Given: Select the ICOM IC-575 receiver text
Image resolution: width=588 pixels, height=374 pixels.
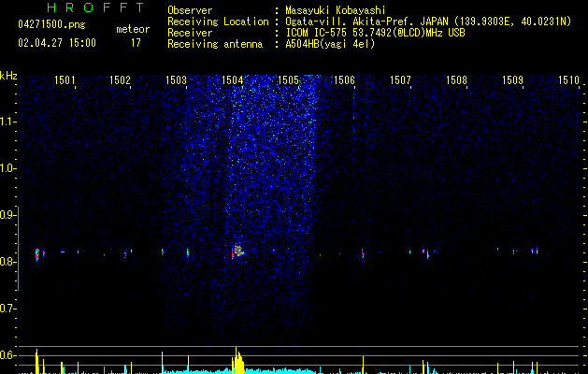Looking at the screenshot, I should point(375,33).
